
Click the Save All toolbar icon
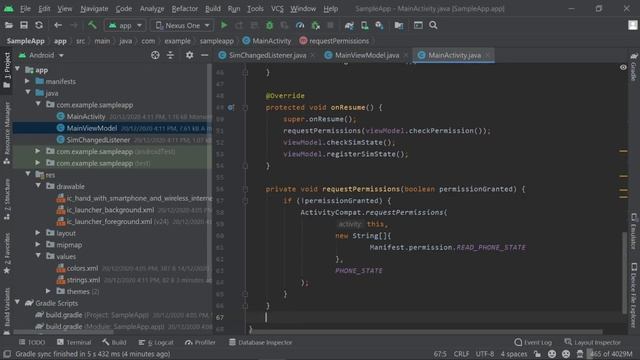[24, 25]
